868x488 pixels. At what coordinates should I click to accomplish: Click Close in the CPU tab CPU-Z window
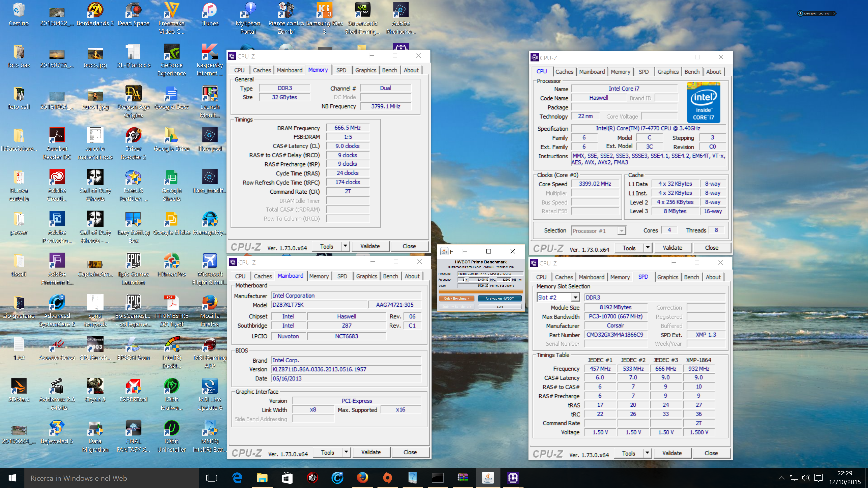(711, 248)
